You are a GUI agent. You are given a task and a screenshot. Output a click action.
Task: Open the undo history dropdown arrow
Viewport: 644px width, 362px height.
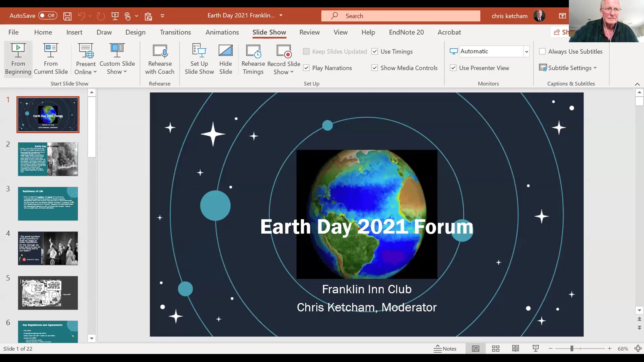pos(90,16)
